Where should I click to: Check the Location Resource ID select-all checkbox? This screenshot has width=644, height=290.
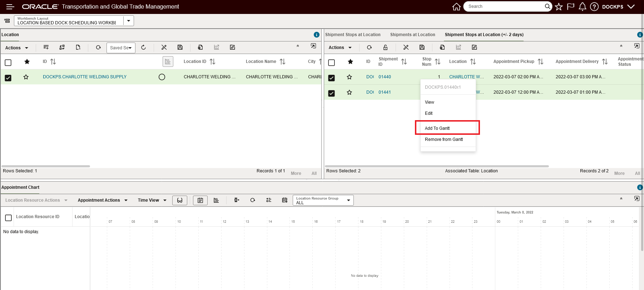[x=9, y=217]
